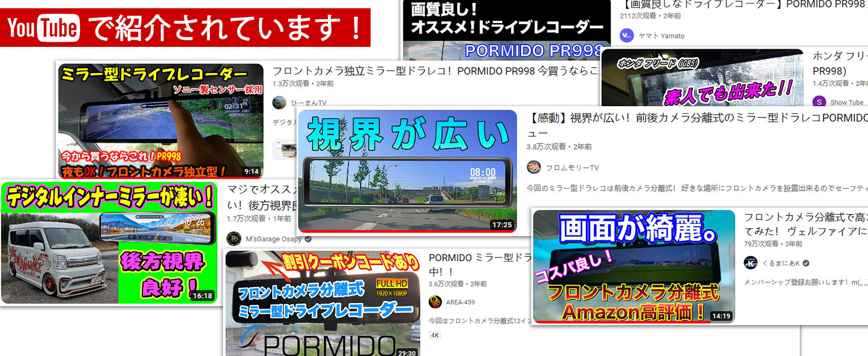Open the ひーさんTV channel avatar
Image resolution: width=868 pixels, height=356 pixels.
[x=279, y=103]
